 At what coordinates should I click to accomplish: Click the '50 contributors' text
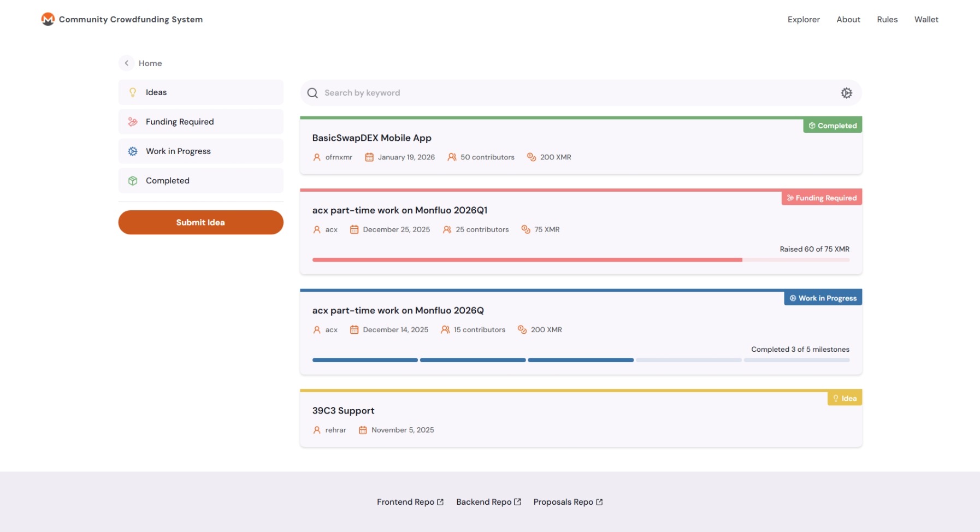click(x=487, y=157)
